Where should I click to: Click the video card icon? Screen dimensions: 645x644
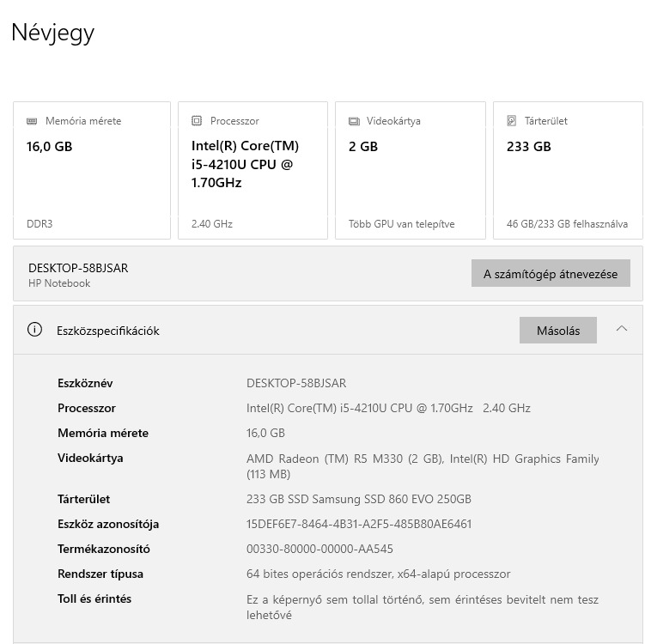pos(354,121)
